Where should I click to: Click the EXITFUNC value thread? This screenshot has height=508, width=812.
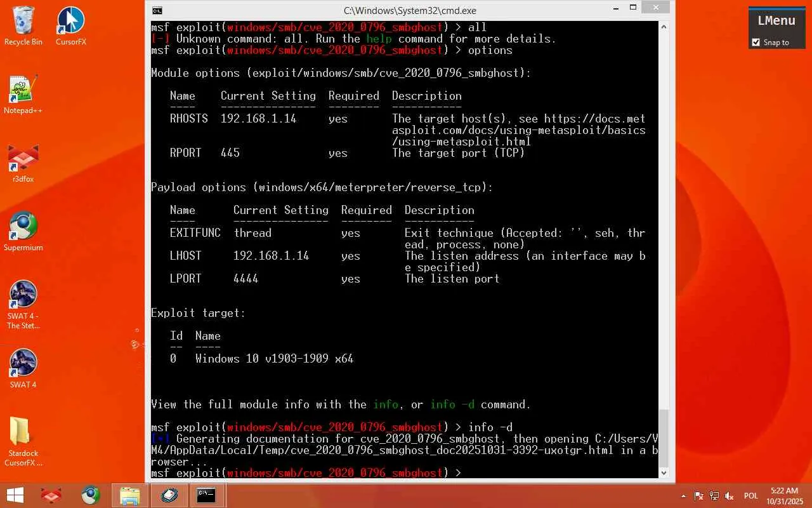pos(252,233)
